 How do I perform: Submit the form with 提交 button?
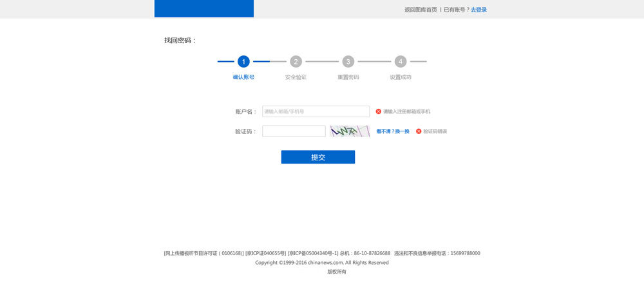click(x=318, y=157)
